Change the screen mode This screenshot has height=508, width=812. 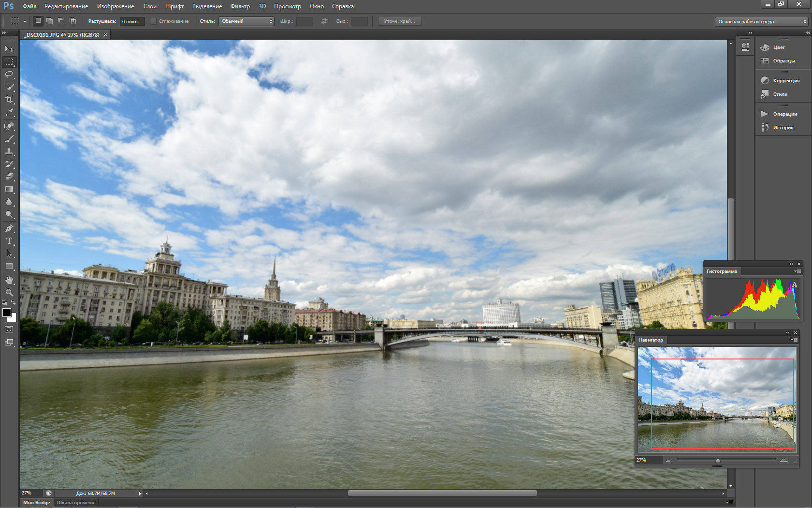(x=9, y=343)
